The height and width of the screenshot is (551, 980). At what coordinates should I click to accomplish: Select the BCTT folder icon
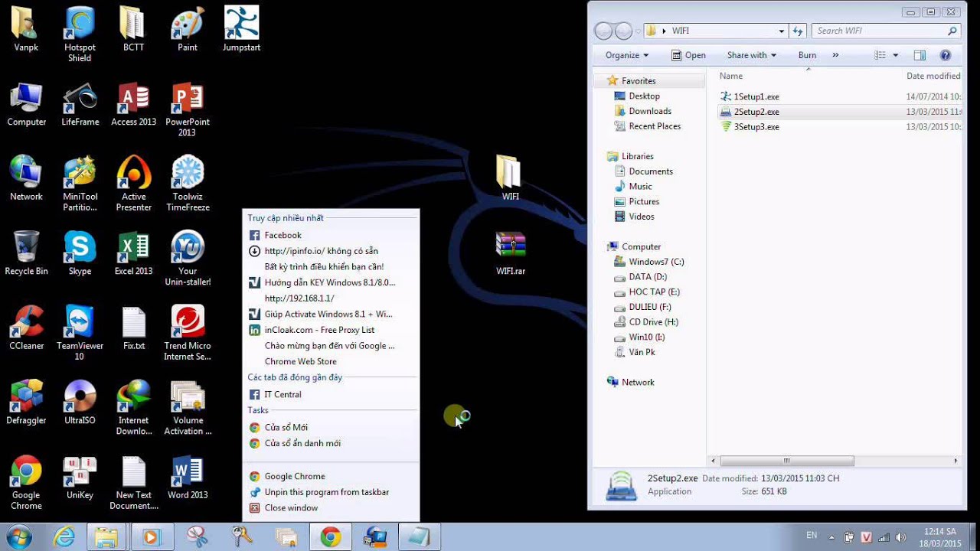(133, 30)
